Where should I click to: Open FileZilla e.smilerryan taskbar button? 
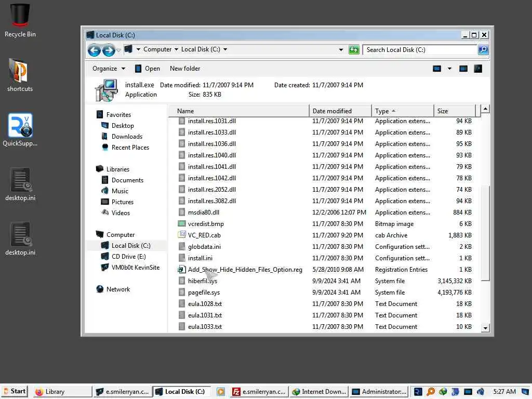click(259, 392)
